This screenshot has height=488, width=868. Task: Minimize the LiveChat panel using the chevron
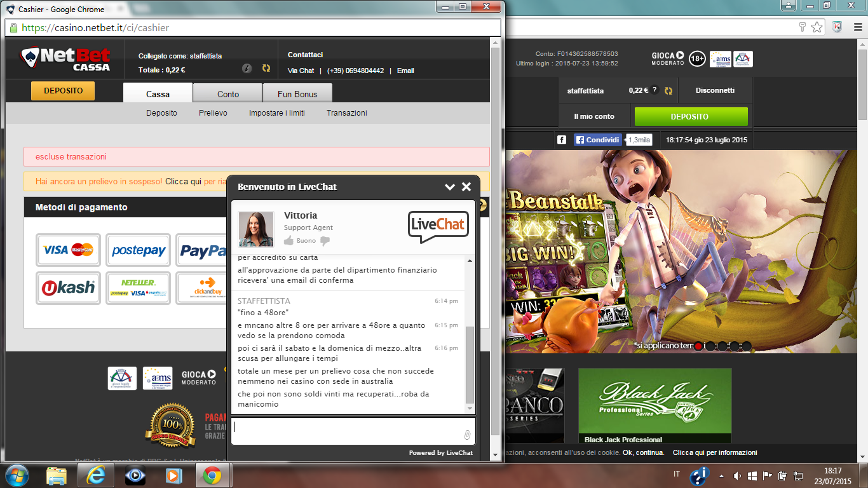[450, 187]
